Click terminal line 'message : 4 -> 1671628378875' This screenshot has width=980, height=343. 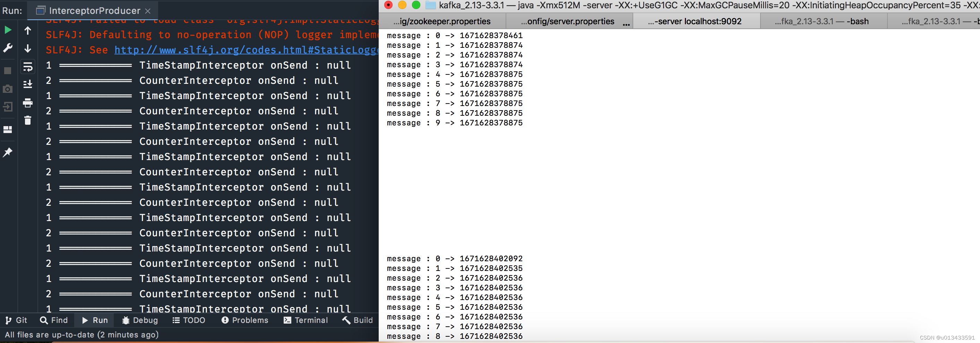455,74
